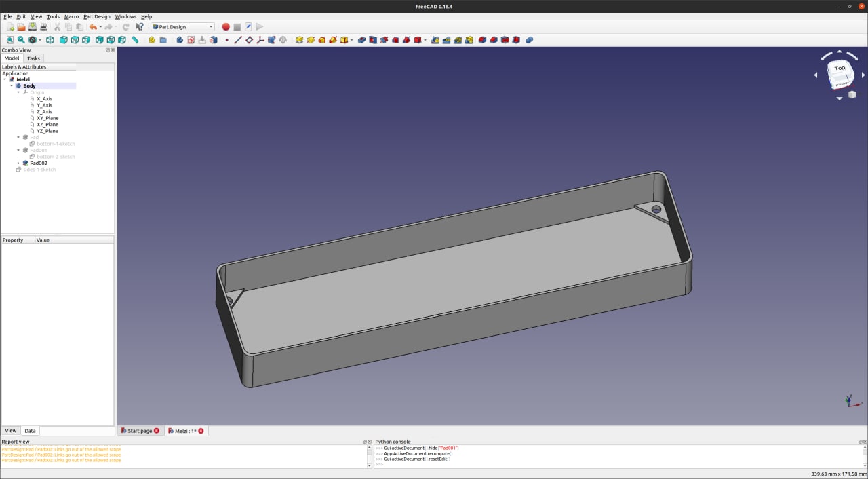The image size is (868, 479).
Task: Open the Part Design workbench dropdown
Action: click(182, 27)
